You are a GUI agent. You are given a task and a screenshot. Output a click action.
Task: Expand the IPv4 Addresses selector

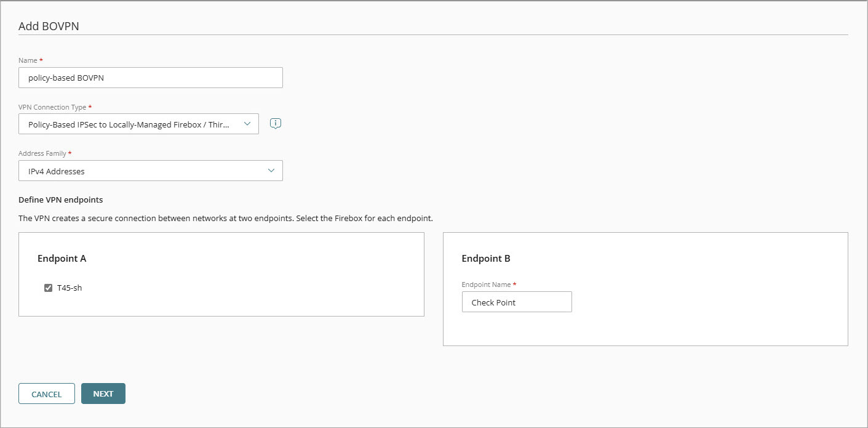click(x=150, y=171)
